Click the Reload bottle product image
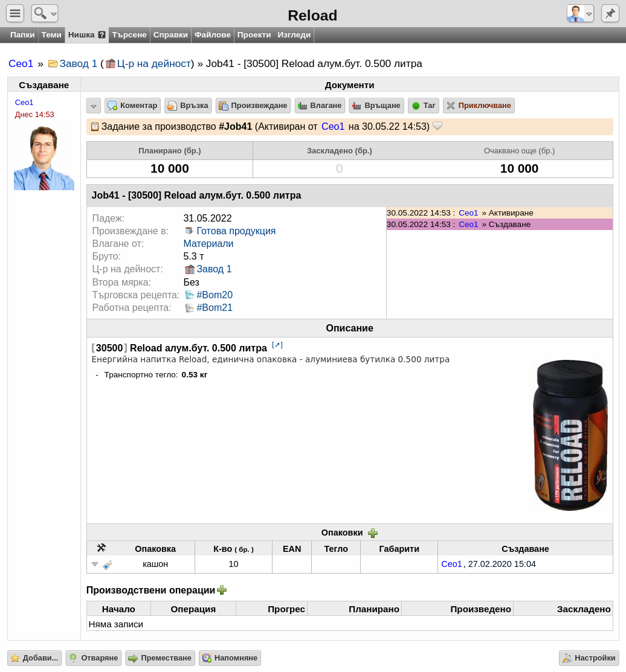Screen dimensions: 626x672 (x=570, y=435)
